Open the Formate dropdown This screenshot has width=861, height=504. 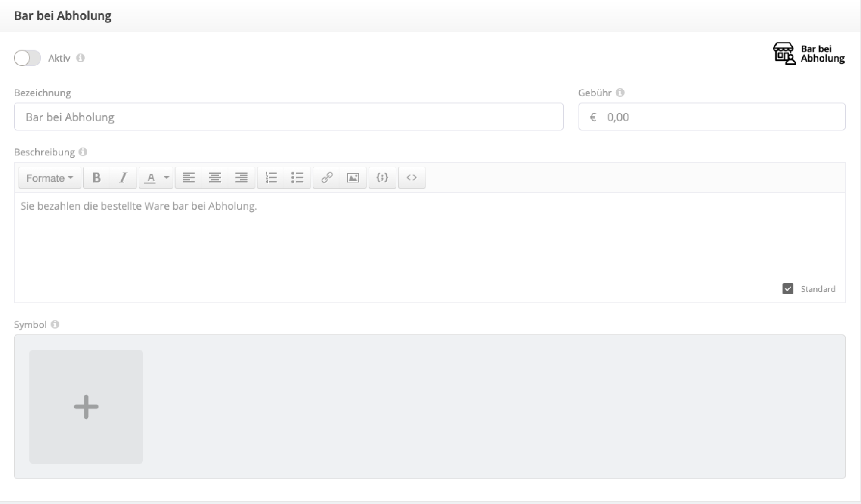[50, 178]
